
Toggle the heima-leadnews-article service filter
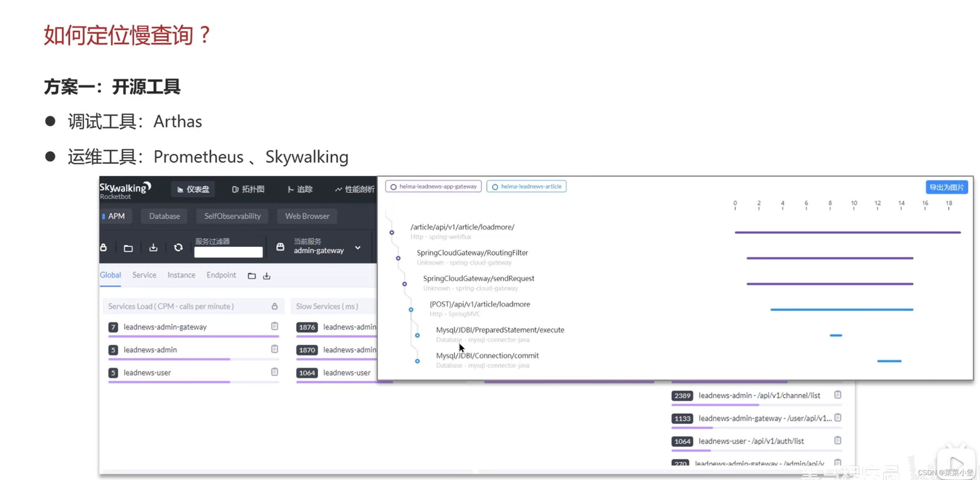(x=526, y=186)
